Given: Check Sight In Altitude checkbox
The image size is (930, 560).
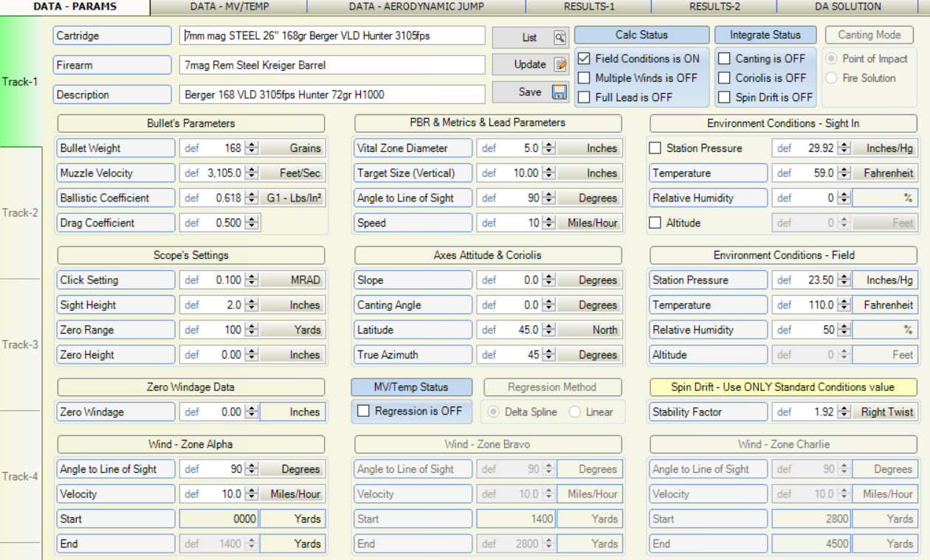Looking at the screenshot, I should tap(655, 223).
